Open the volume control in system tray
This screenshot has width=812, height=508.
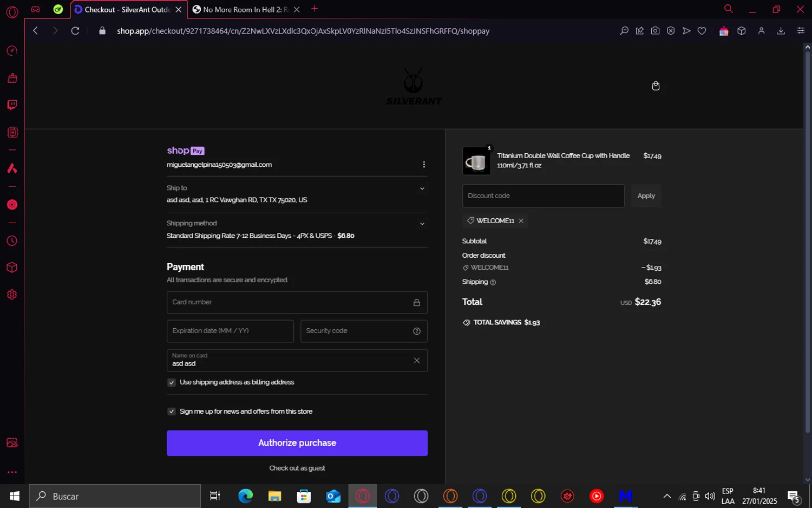click(710, 496)
